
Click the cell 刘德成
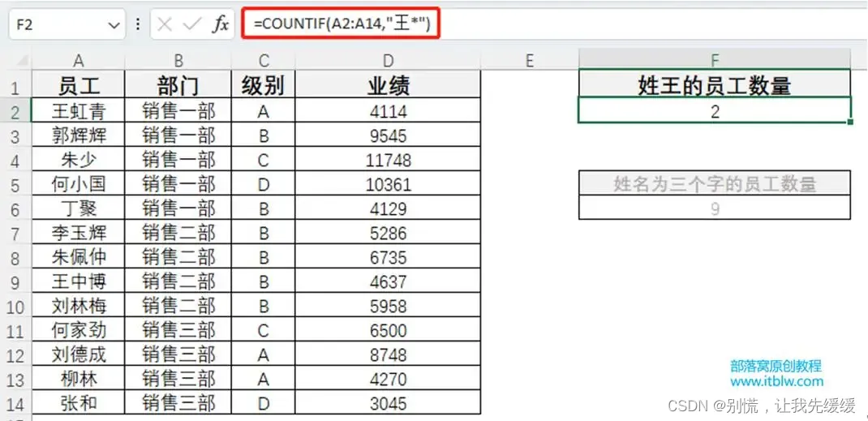click(79, 354)
